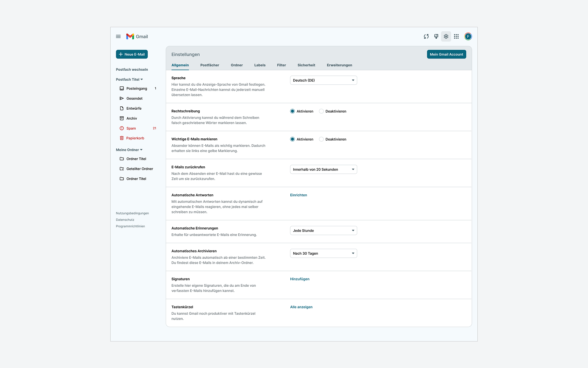
Task: Open the Papierkorb folder
Action: [x=135, y=138]
